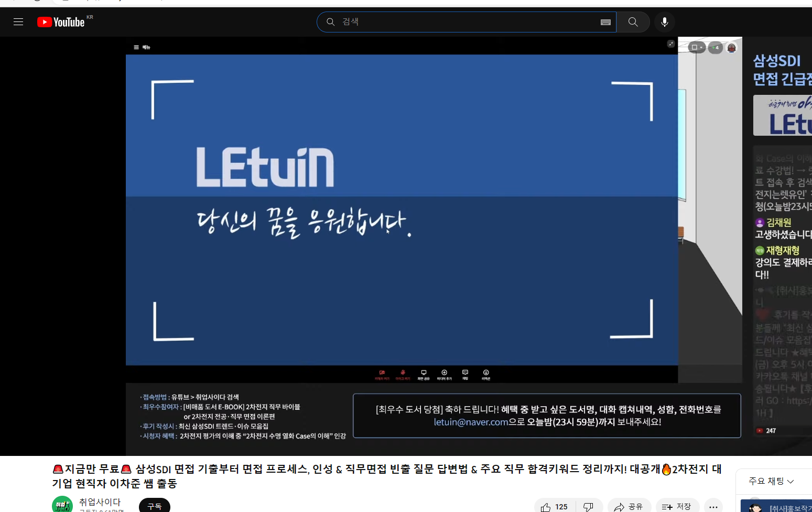Start voice search with microphone icon
The height and width of the screenshot is (512, 812).
pyautogui.click(x=664, y=22)
